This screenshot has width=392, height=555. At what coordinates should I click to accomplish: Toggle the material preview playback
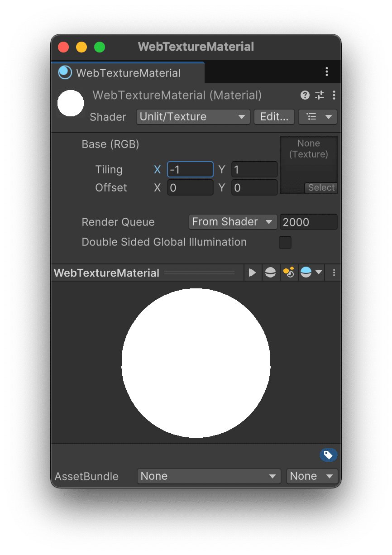click(253, 273)
